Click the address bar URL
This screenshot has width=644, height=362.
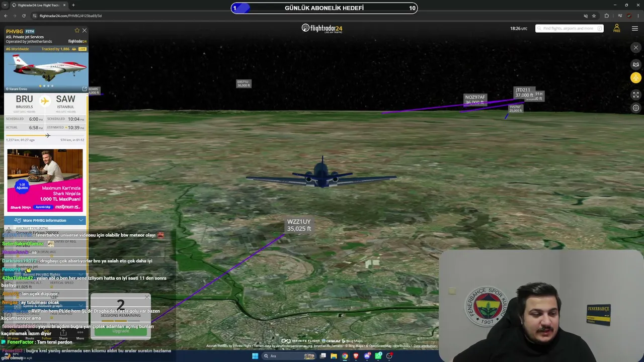[70, 16]
